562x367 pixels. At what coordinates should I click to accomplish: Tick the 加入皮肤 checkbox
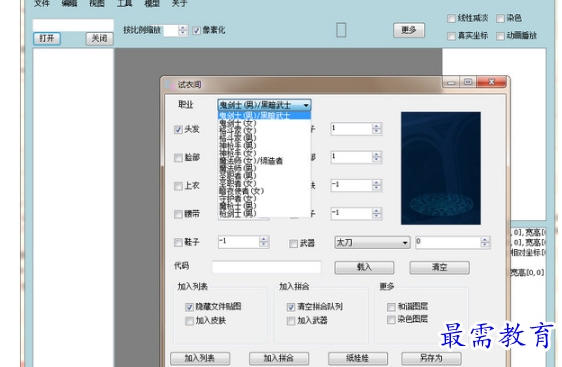[x=189, y=321]
